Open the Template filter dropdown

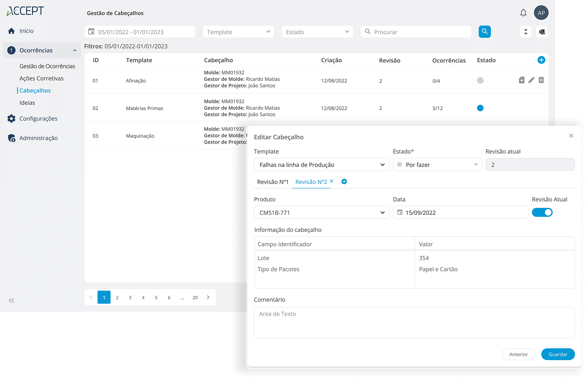point(238,32)
